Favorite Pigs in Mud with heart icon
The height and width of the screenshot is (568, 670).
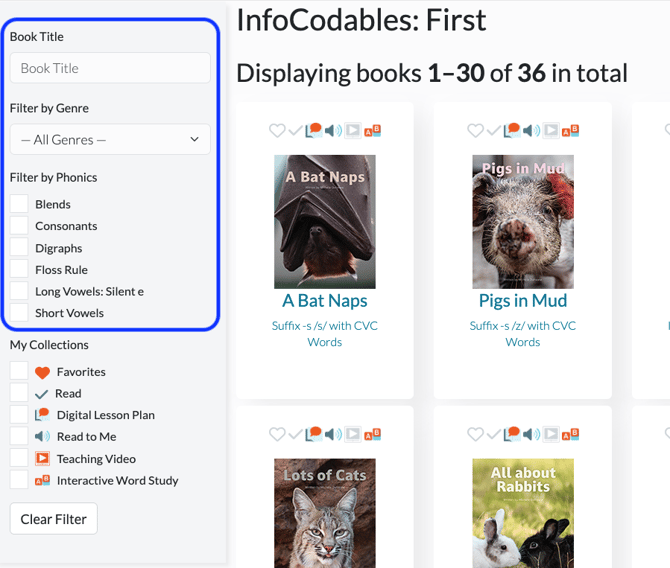tap(475, 130)
